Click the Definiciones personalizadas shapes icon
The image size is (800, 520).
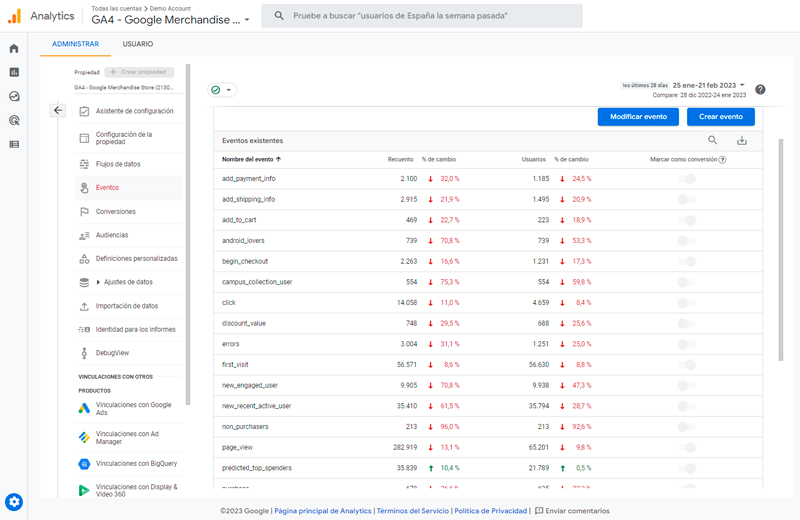84,259
